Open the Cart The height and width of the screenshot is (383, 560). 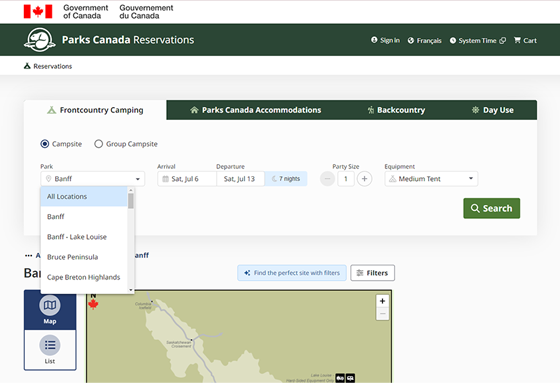[525, 40]
